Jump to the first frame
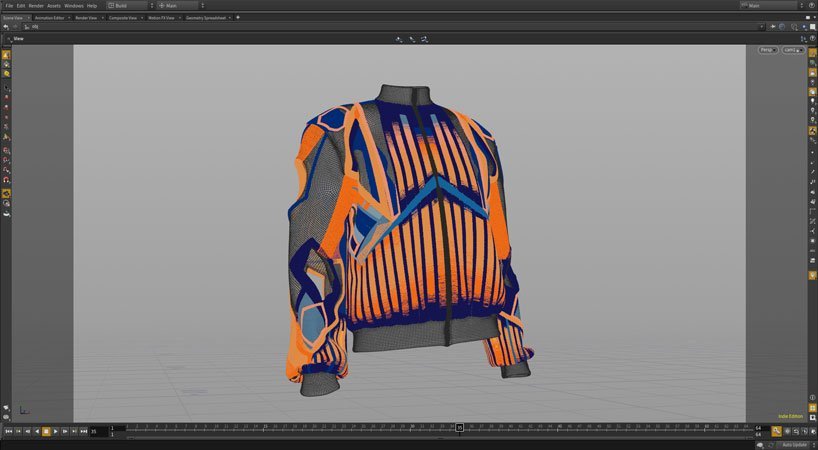 point(8,431)
